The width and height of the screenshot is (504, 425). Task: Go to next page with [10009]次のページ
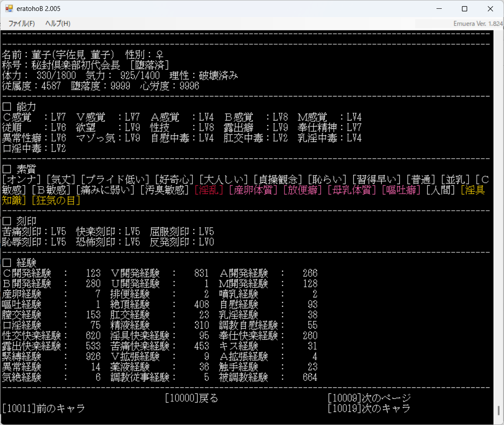369,398
